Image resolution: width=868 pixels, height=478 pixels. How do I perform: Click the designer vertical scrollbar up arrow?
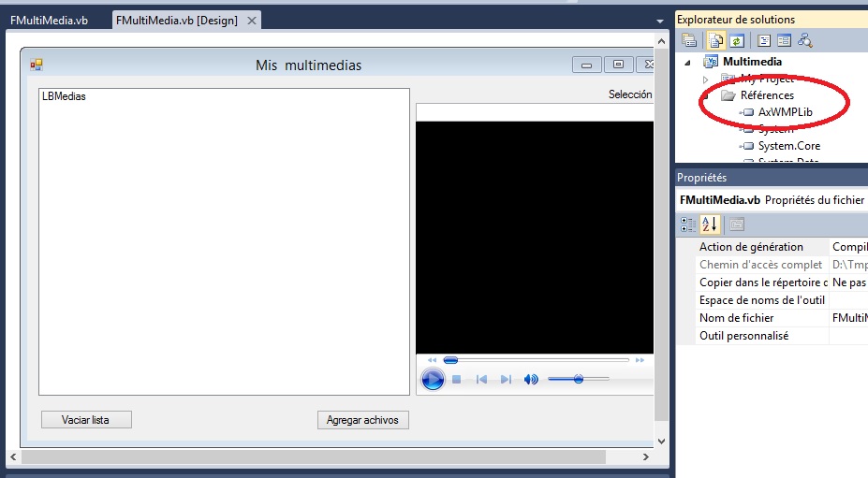661,41
